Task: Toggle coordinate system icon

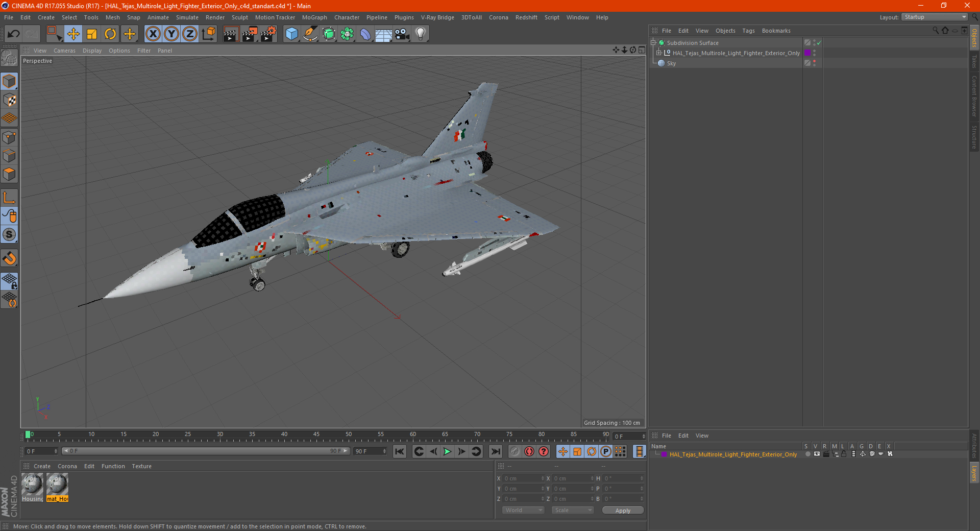Action: coord(208,34)
